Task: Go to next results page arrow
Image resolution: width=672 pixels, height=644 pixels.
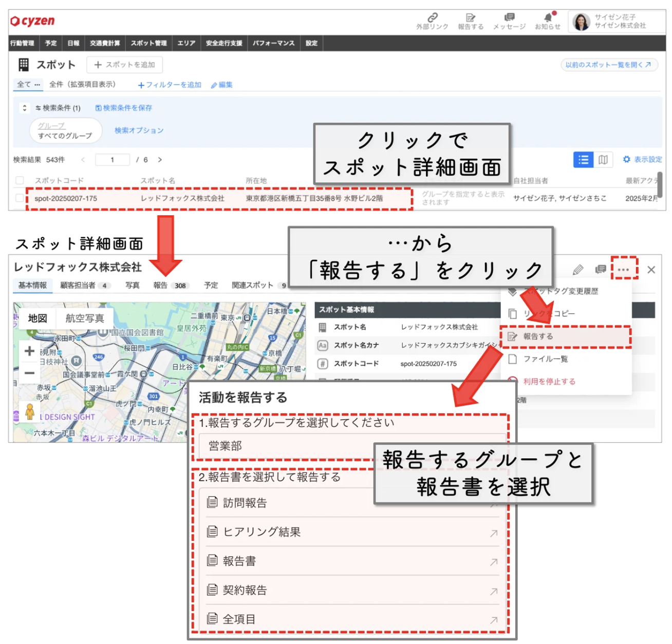Action: pyautogui.click(x=160, y=160)
